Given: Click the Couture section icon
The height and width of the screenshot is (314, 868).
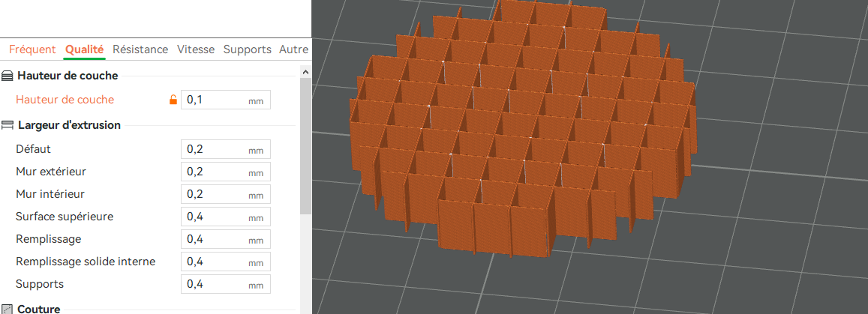Looking at the screenshot, I should (8, 309).
